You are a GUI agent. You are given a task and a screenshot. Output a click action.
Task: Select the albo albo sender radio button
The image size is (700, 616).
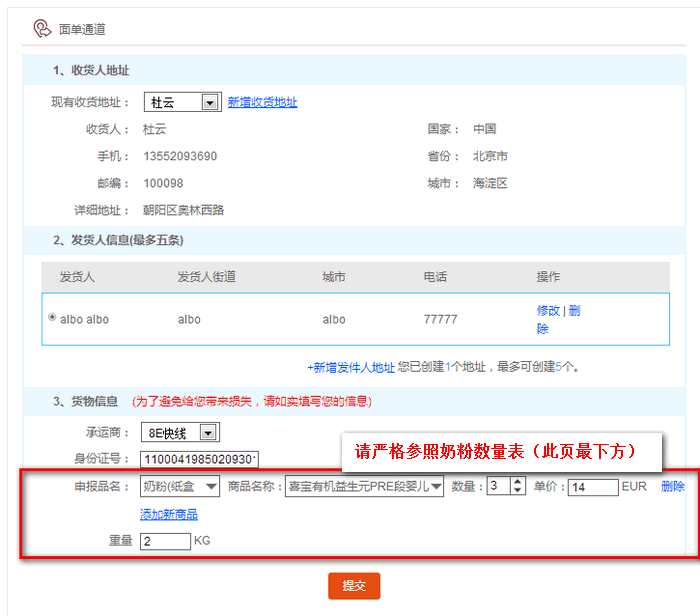coord(52,318)
